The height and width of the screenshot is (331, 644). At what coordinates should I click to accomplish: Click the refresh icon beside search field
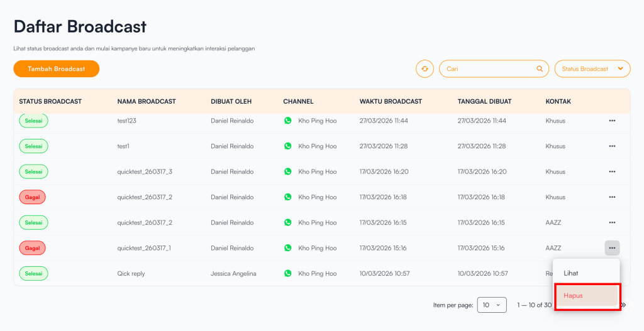425,69
